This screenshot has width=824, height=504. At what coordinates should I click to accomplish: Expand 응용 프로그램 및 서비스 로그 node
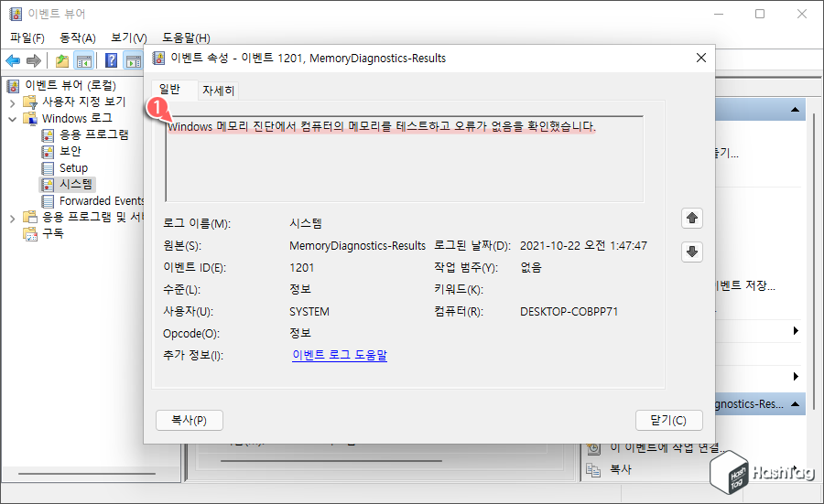click(12, 218)
